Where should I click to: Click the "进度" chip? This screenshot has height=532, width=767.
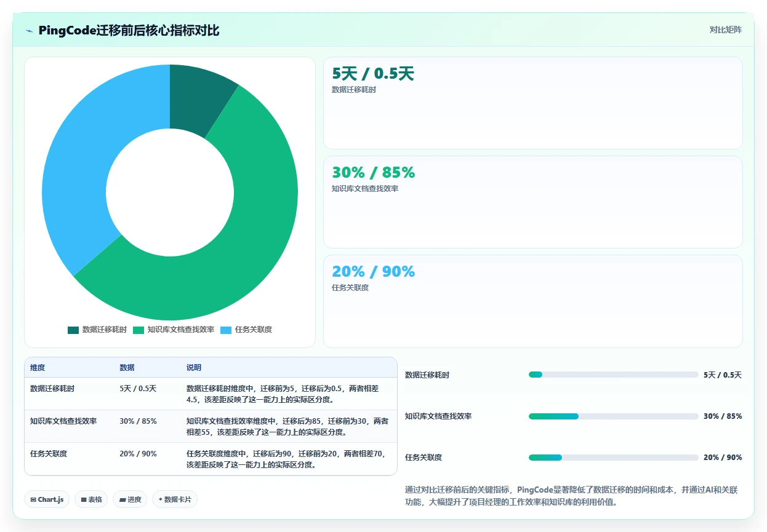(x=130, y=499)
